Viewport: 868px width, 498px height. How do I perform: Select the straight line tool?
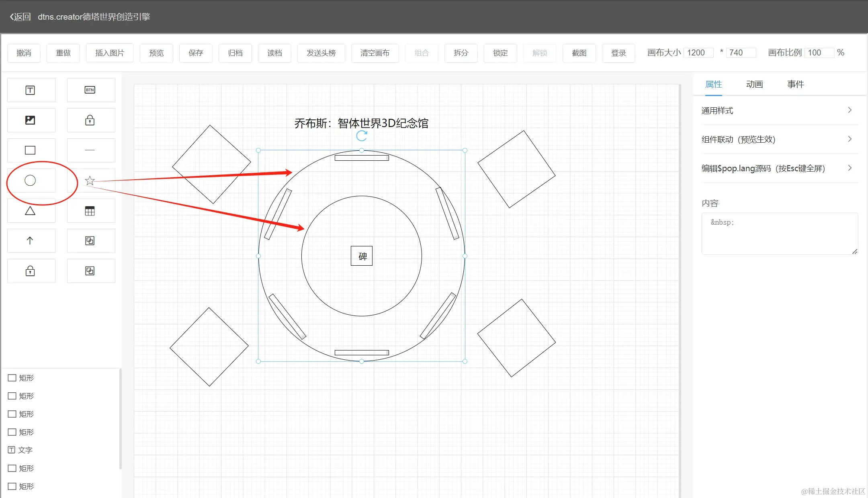tap(90, 150)
